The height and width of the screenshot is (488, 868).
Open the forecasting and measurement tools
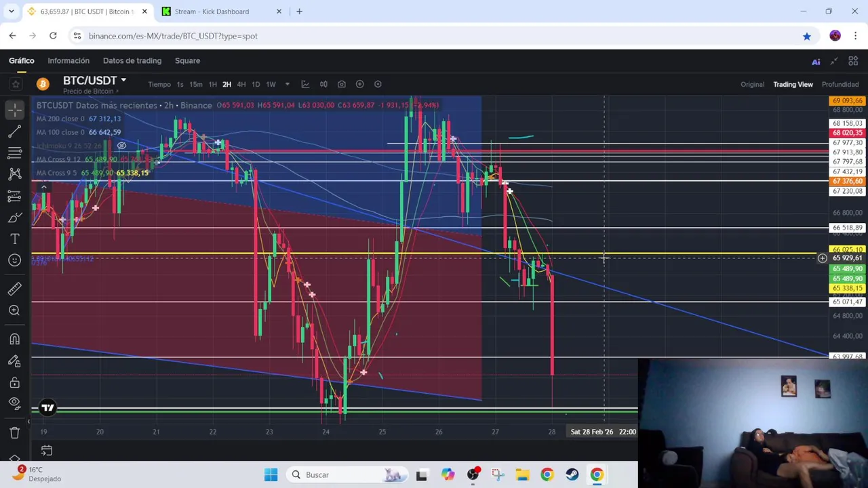[x=14, y=196]
